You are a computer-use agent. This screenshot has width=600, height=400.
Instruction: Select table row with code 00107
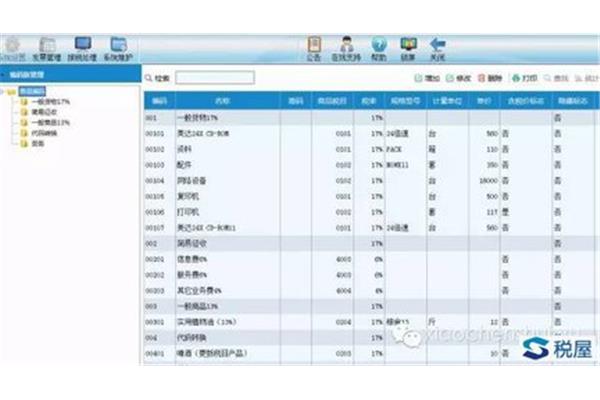[x=370, y=228]
